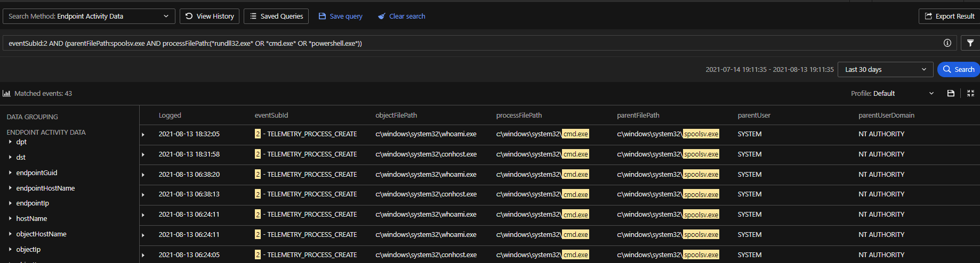Click the save profile floppy disk icon
The width and height of the screenshot is (980, 263).
click(x=951, y=93)
